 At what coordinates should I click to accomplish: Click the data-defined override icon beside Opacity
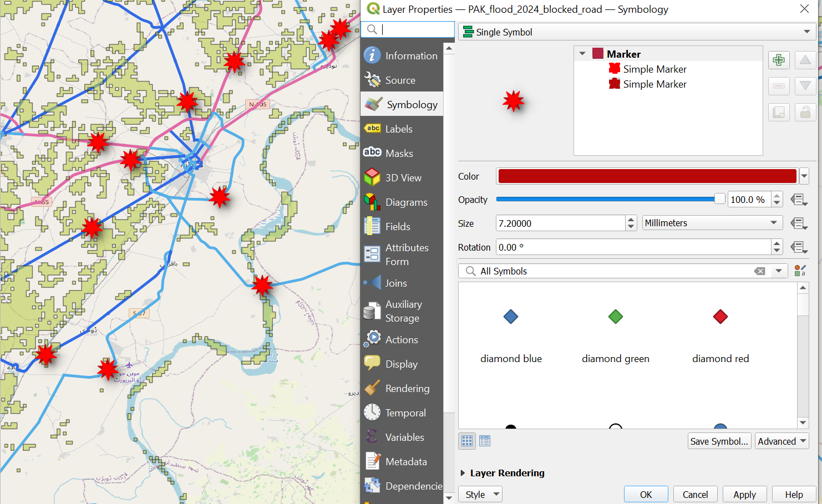798,200
